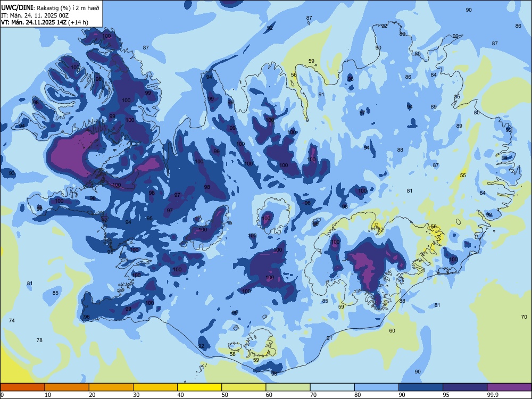Pick the 60–70 pale green legend swatch
This screenshot has width=532, height=399.
288,387
